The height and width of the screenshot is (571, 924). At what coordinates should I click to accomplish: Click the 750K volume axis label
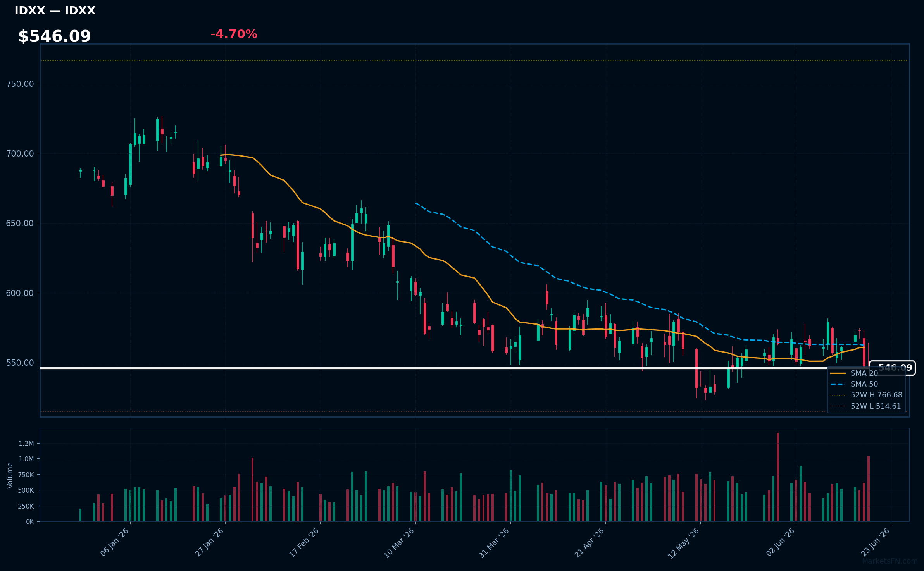(x=26, y=475)
